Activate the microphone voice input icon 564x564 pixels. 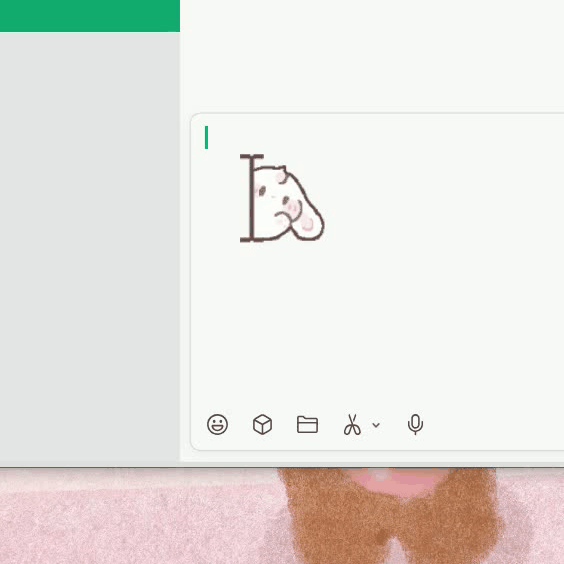[x=415, y=424]
